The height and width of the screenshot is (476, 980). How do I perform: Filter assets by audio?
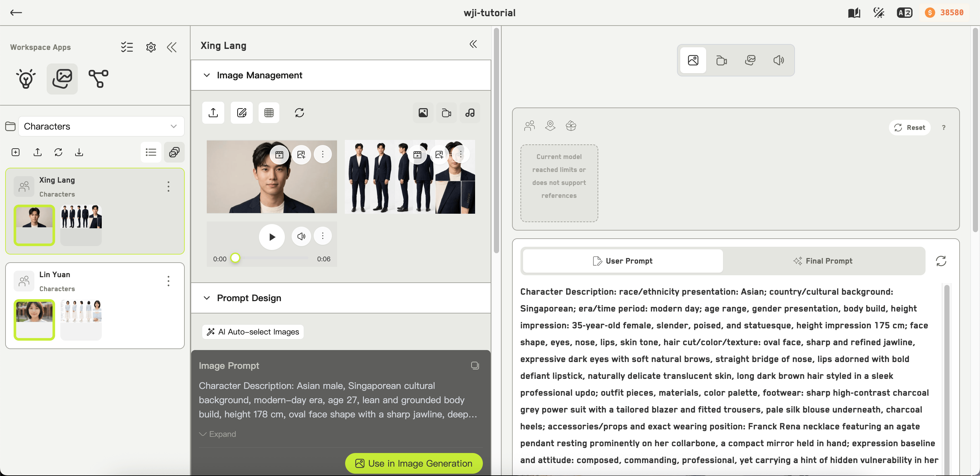470,113
